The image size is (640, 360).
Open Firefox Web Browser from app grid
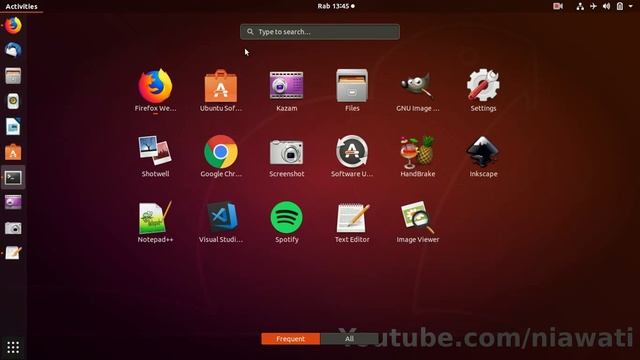(155, 90)
